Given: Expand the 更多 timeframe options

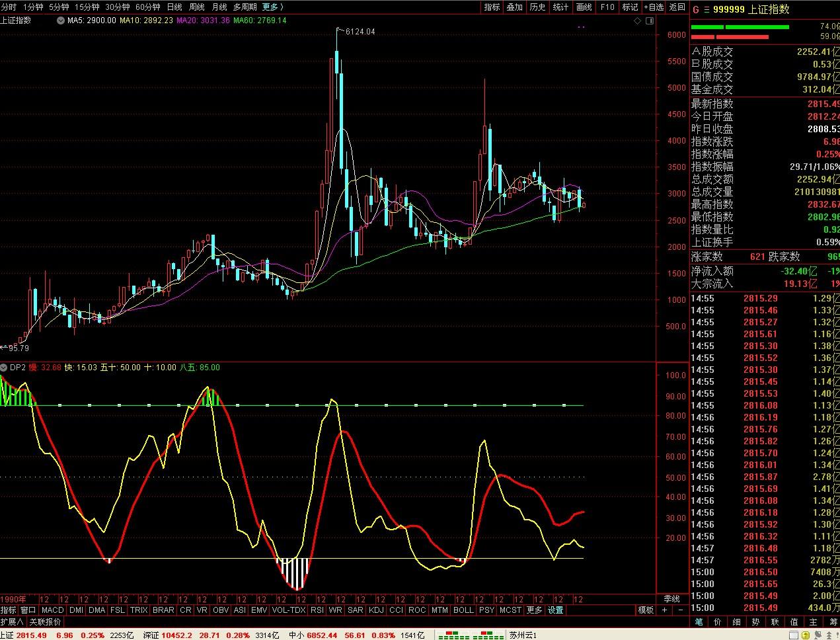Looking at the screenshot, I should click(272, 7).
